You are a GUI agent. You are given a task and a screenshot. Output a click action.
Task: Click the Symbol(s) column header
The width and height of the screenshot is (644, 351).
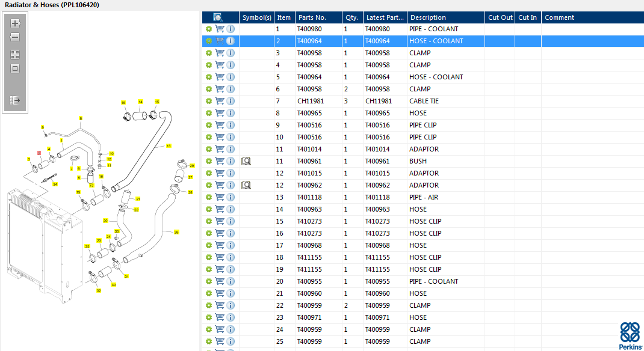pos(256,17)
